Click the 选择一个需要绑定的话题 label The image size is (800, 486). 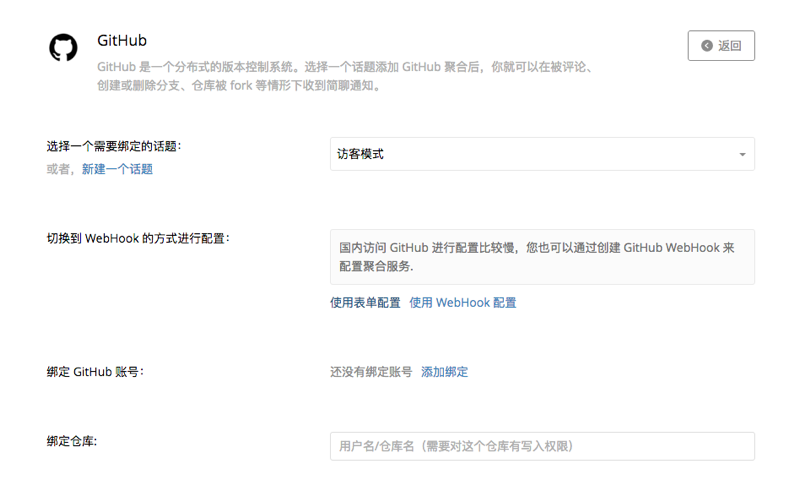click(x=114, y=146)
